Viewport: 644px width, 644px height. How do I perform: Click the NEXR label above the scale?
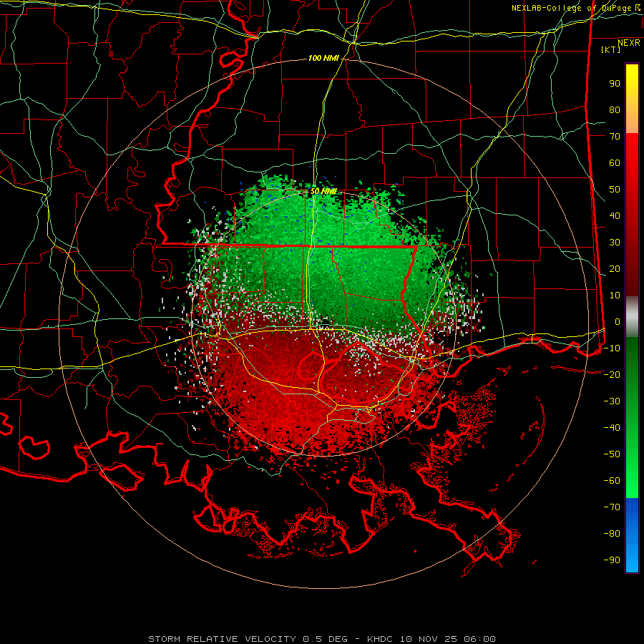(629, 43)
